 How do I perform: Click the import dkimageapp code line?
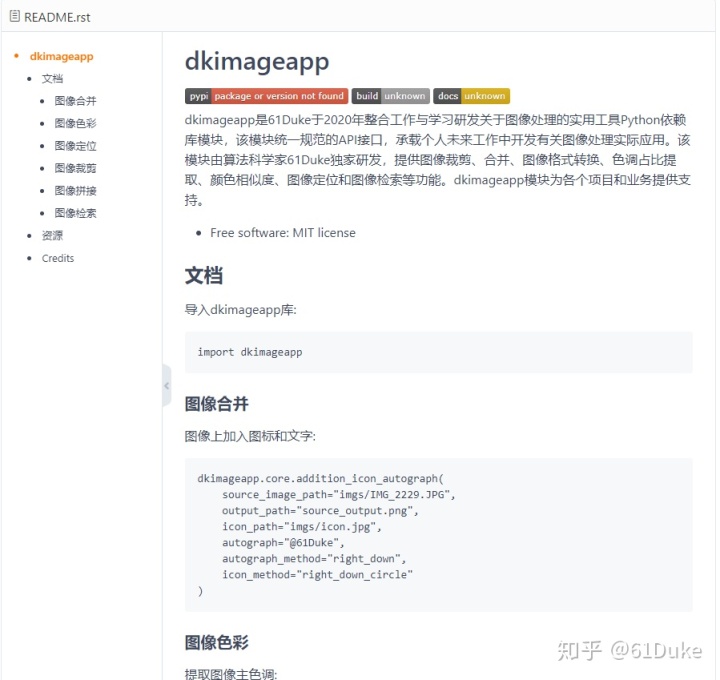(x=250, y=352)
